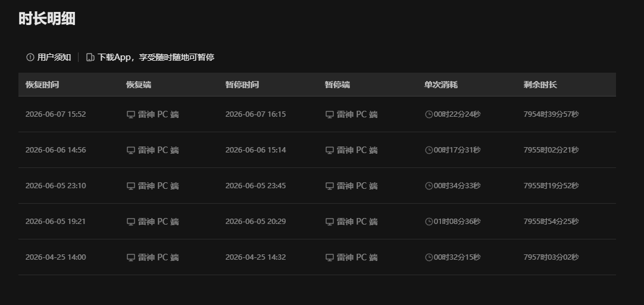
Task: Click the 时长明细 page title
Action: tap(47, 19)
